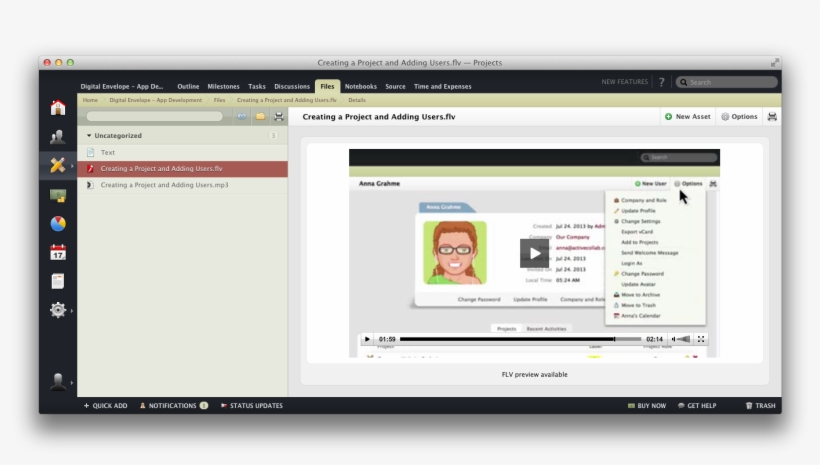This screenshot has height=465, width=820.
Task: Click the Home breadcrumb
Action: 90,100
